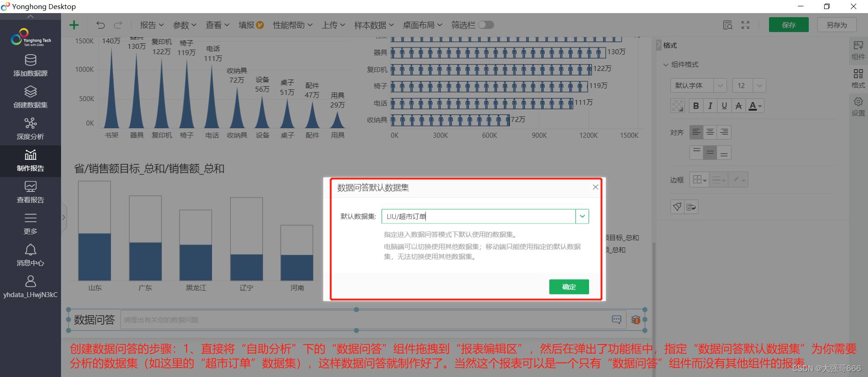868x377 pixels.
Task: Apply italic text formatting
Action: point(710,106)
